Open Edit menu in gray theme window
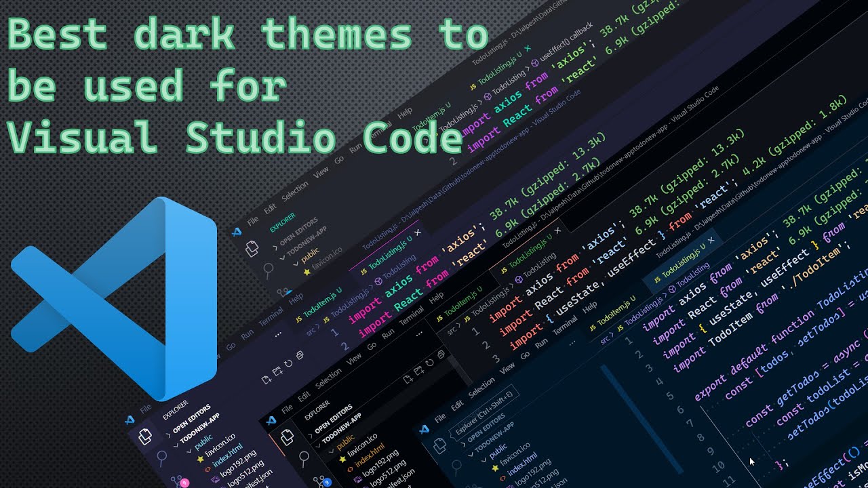Image resolution: width=868 pixels, height=488 pixels. point(270,208)
